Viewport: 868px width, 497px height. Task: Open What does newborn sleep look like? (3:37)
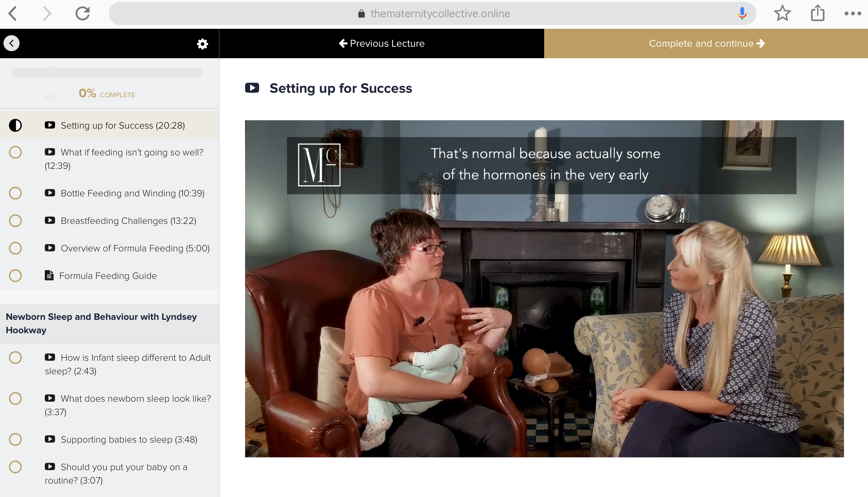[x=128, y=405]
